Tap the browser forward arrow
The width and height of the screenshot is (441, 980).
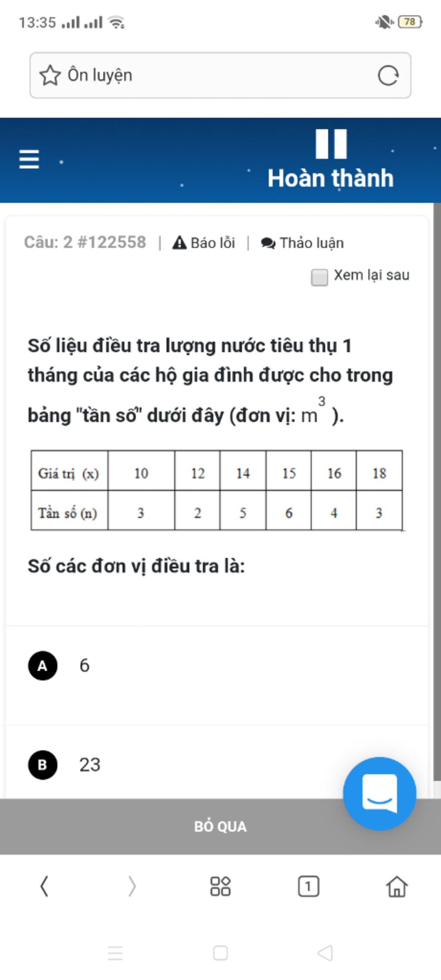[x=132, y=887]
